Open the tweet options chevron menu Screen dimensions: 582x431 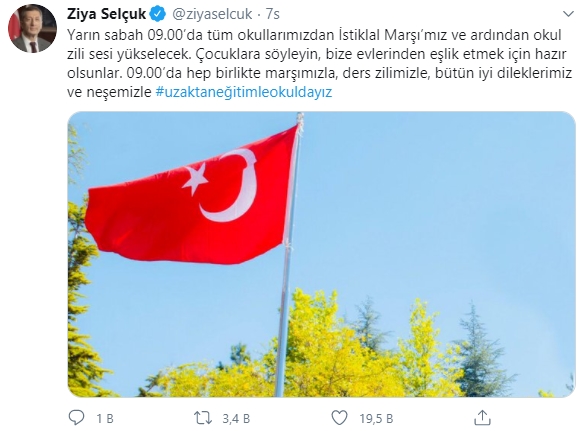coord(568,14)
